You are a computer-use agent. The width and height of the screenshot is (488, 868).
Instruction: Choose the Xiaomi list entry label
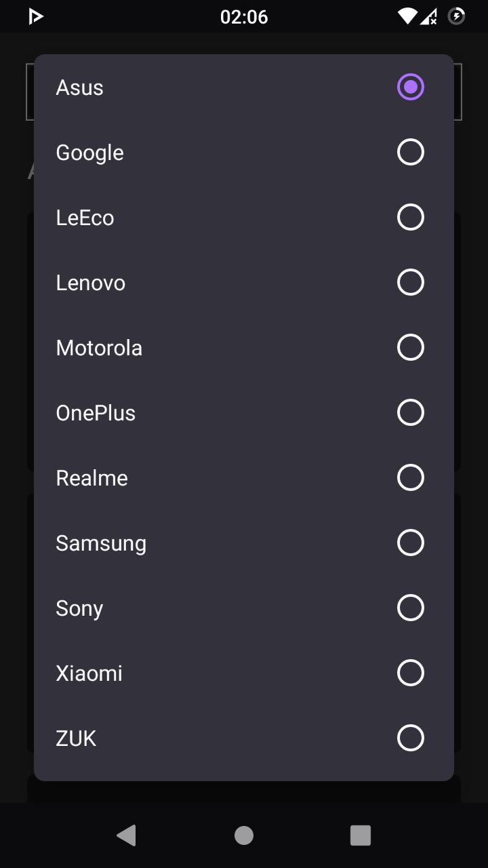(x=89, y=673)
